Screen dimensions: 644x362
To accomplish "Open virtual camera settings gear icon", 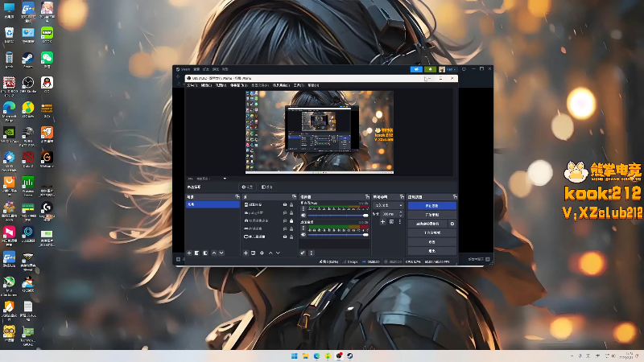I will 452,224.
